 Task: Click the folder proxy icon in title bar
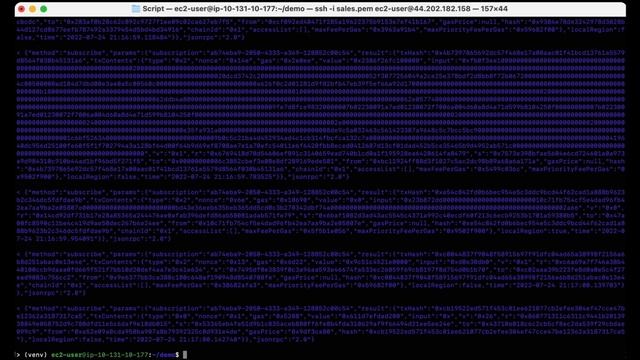tap(136, 9)
